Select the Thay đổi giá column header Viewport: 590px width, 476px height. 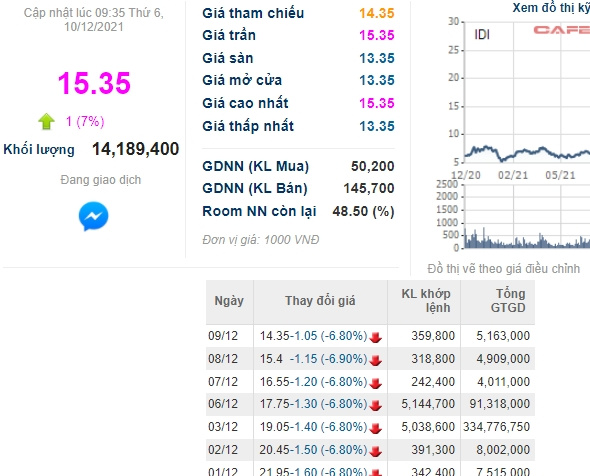320,301
